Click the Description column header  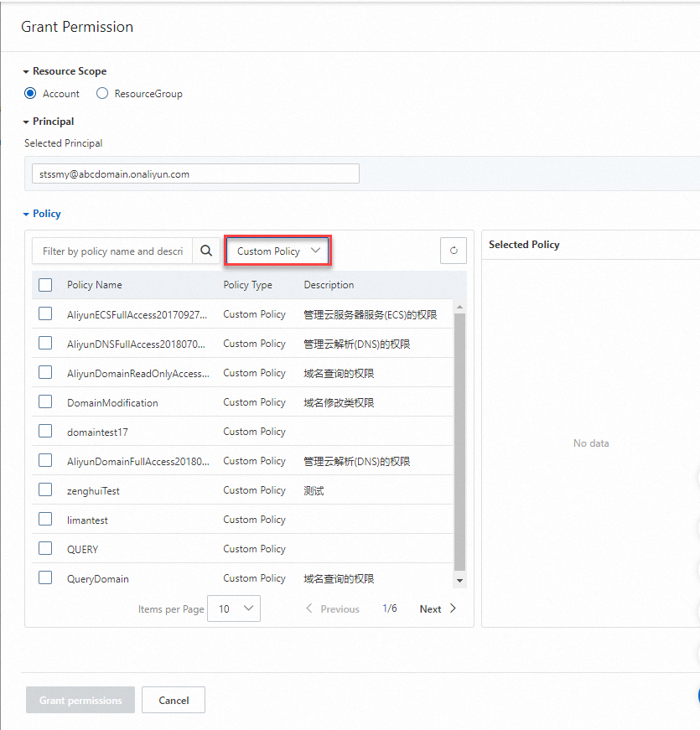point(329,285)
